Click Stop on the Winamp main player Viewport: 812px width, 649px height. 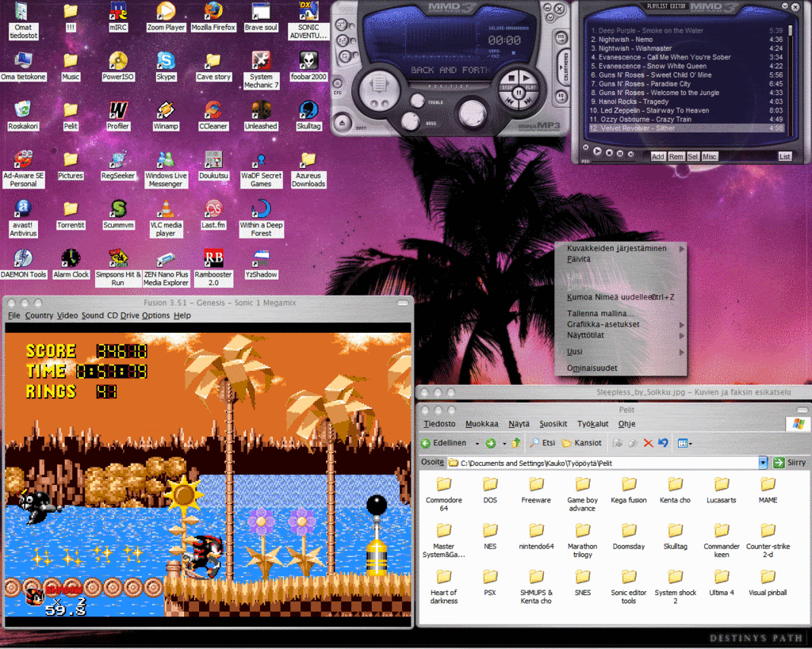tap(511, 78)
